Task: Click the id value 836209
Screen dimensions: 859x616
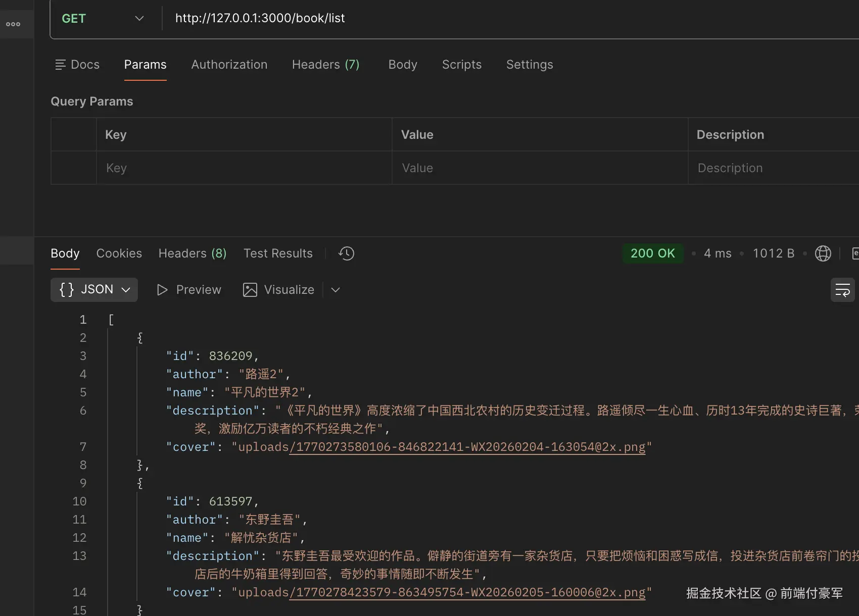Action: [230, 356]
